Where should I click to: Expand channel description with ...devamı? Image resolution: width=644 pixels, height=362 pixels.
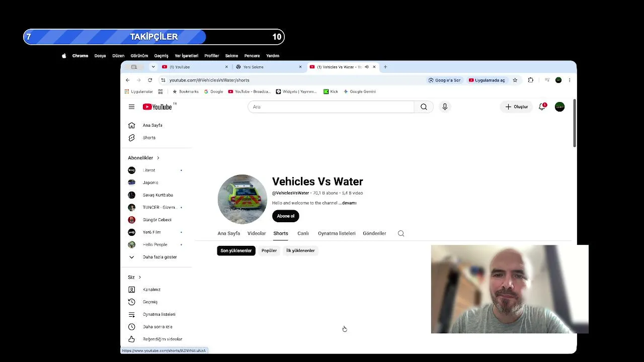pyautogui.click(x=348, y=203)
